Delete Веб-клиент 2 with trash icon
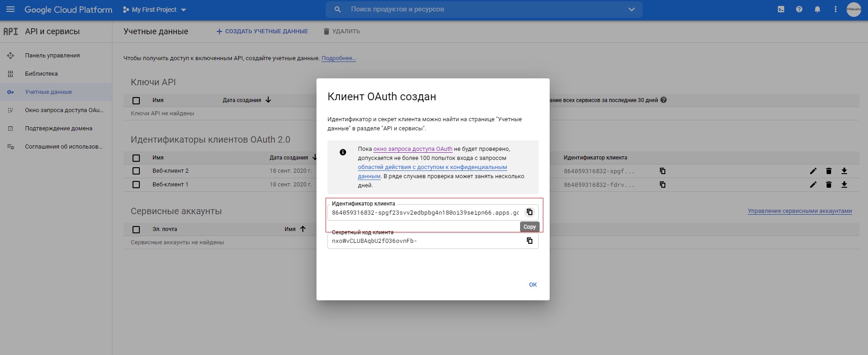The width and height of the screenshot is (868, 355). (x=829, y=171)
